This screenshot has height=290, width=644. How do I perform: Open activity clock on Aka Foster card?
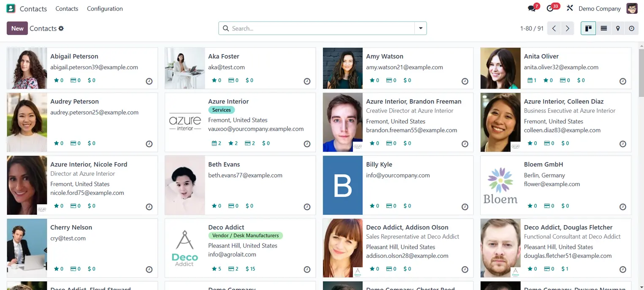(307, 81)
